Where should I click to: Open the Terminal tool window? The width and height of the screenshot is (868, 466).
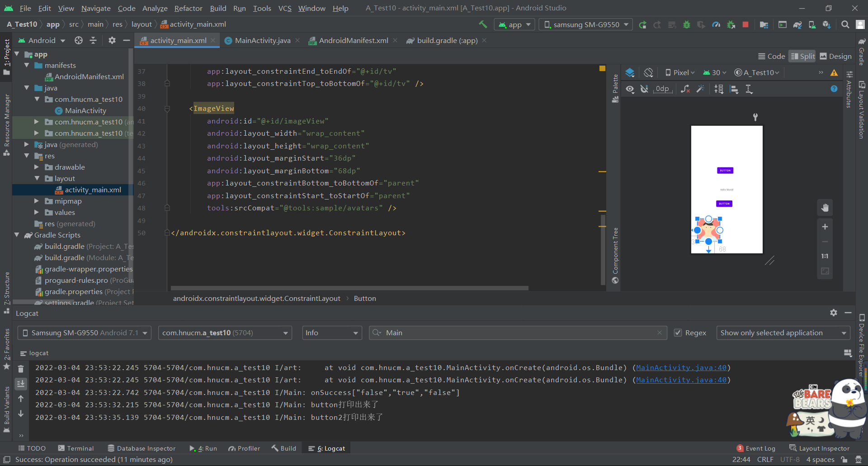tap(76, 448)
